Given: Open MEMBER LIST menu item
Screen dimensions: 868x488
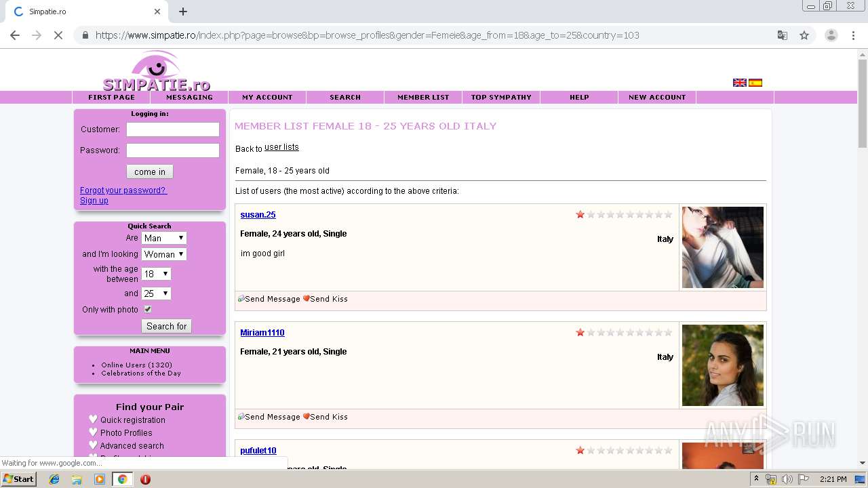Looking at the screenshot, I should 423,97.
